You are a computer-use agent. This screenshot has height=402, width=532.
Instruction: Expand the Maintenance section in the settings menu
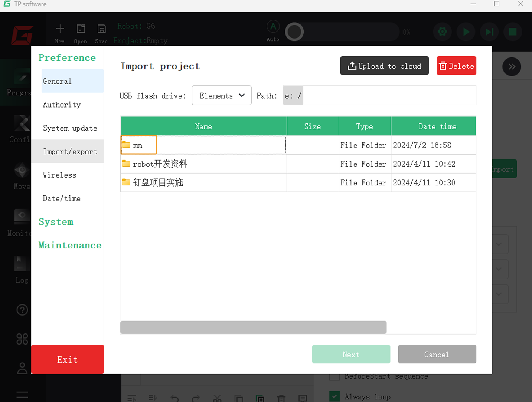[70, 245]
